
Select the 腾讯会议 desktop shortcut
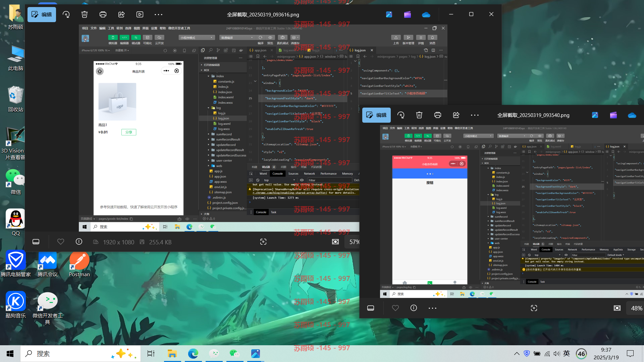click(47, 264)
